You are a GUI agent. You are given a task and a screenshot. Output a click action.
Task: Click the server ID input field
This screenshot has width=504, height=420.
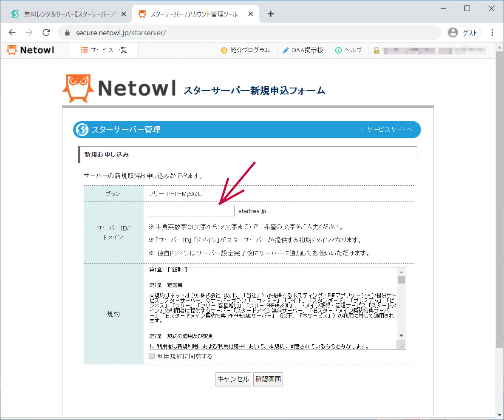[x=192, y=211]
